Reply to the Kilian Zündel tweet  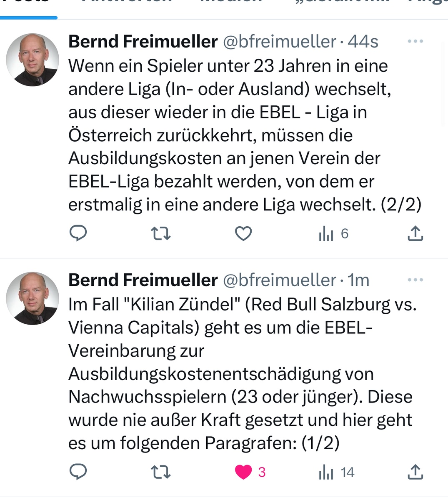[x=78, y=472]
